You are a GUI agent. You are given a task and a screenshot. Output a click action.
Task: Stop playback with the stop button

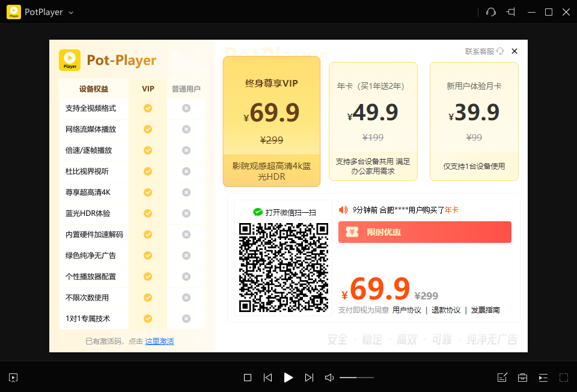coord(248,378)
